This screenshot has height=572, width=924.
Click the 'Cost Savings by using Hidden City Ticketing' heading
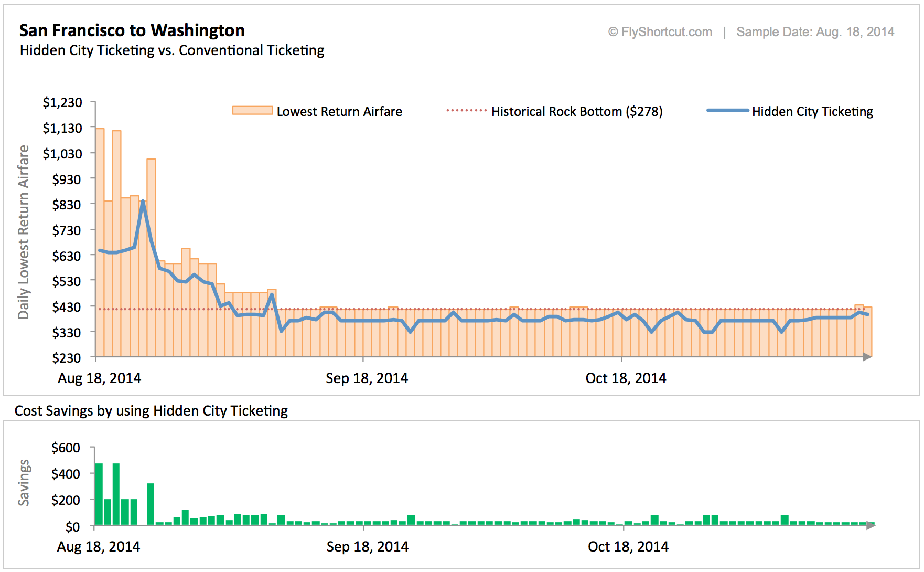click(x=151, y=411)
